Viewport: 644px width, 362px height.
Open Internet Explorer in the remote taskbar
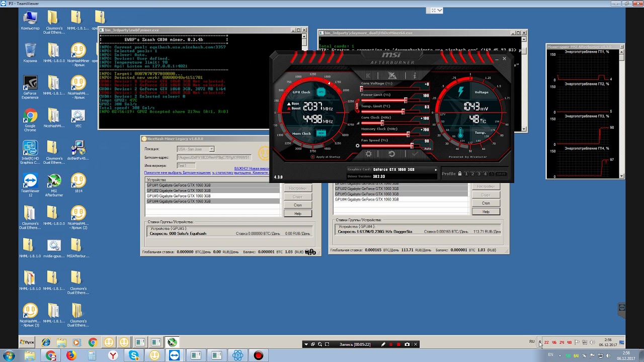[46, 342]
